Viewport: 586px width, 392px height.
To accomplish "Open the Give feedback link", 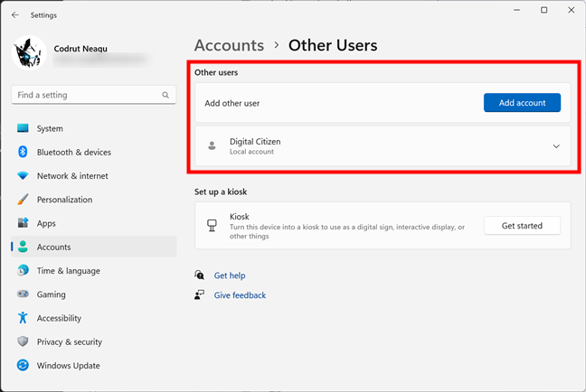I will pos(240,295).
